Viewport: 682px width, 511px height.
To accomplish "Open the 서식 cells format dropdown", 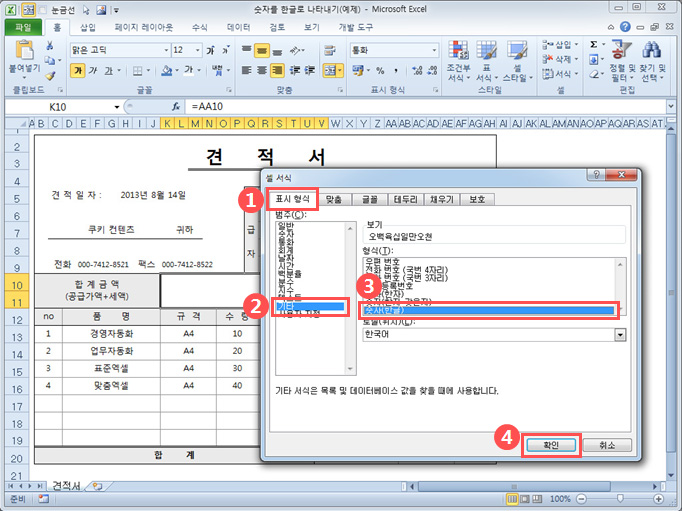I will [x=560, y=74].
